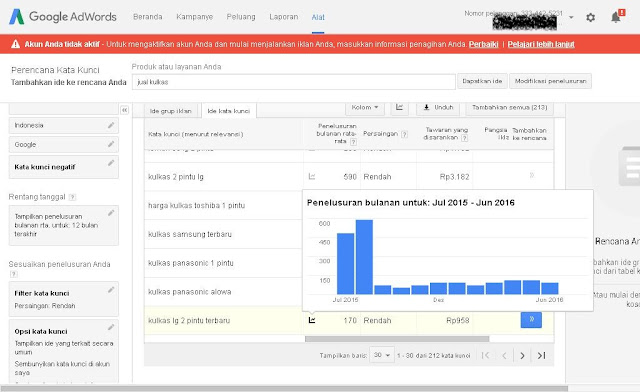This screenshot has width=640, height=392.
Task: Show trend chart for kulkas lg 2 pintu terbaru
Action: [312, 320]
